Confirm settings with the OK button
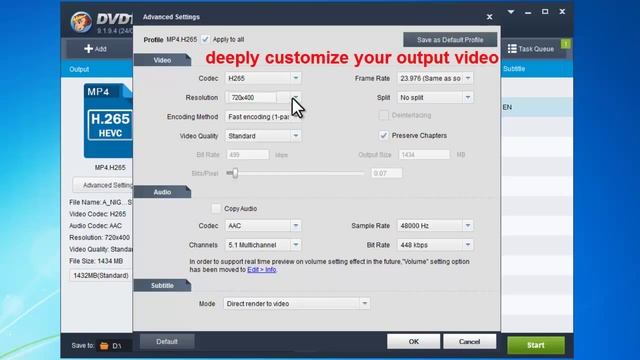The height and width of the screenshot is (360, 640). tap(413, 342)
